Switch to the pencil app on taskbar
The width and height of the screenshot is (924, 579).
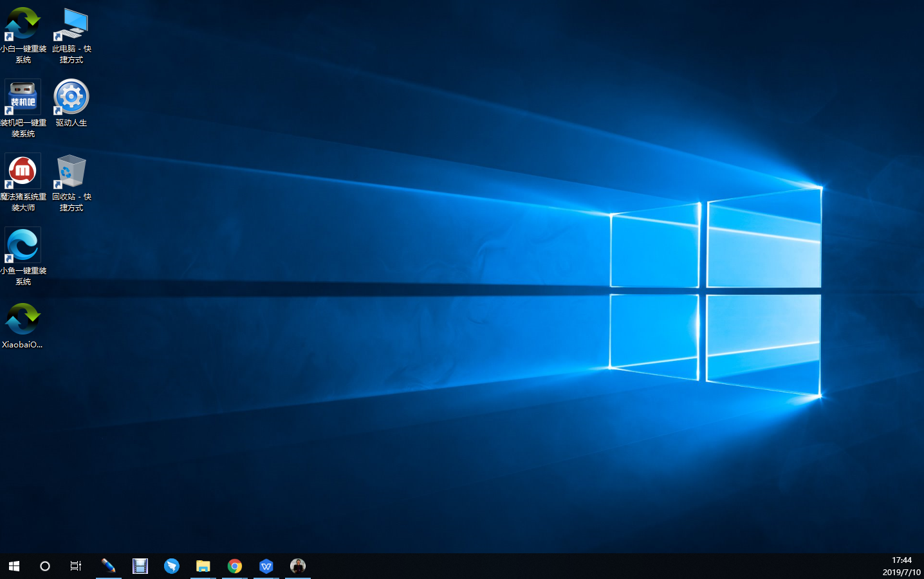click(x=108, y=566)
